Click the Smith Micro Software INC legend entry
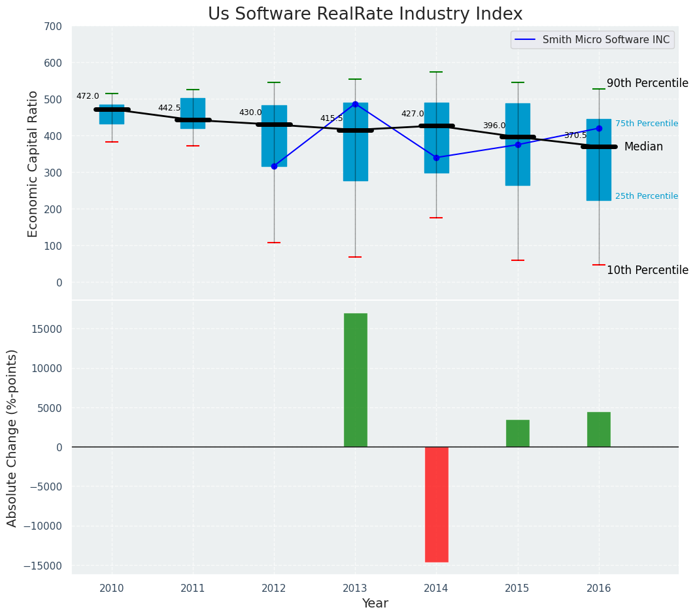The image size is (695, 616). pyautogui.click(x=605, y=40)
